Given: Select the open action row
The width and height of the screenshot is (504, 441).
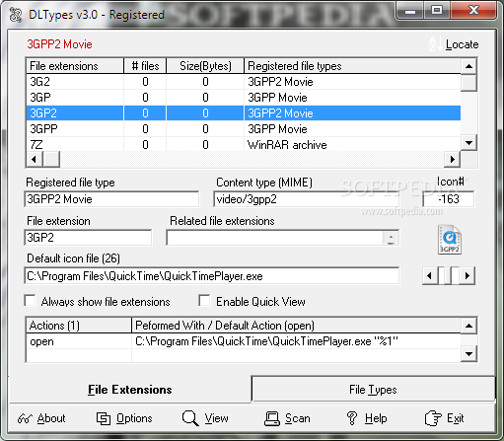Looking at the screenshot, I should 244,341.
